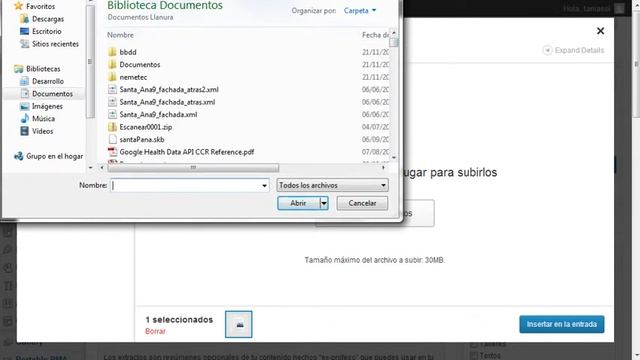Screen dimensions: 640x360
Task: Open the Nombre filename history dropdown
Action: click(264, 186)
